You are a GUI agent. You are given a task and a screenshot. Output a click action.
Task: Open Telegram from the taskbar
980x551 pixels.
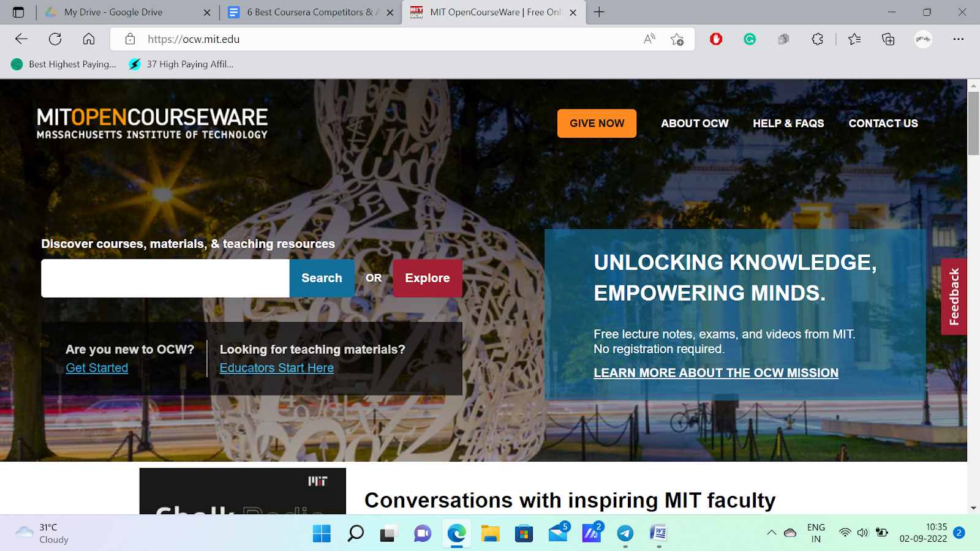(x=625, y=533)
